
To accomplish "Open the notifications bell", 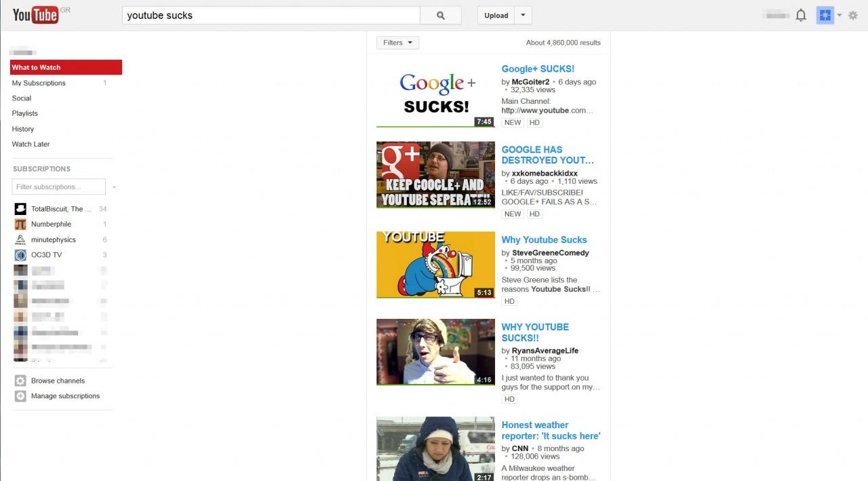I will (x=801, y=15).
